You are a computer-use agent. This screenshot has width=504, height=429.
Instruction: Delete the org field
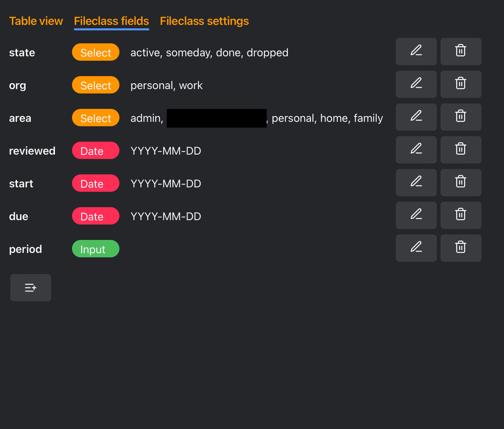pos(460,84)
